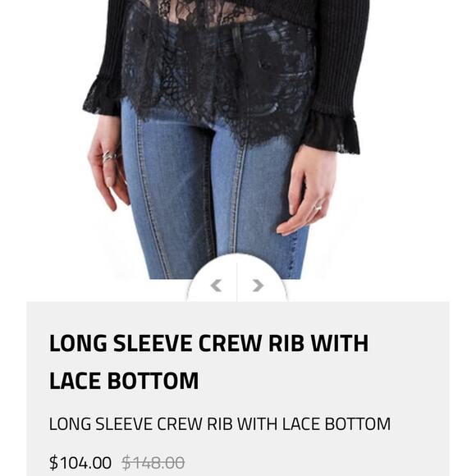This screenshot has width=476, height=476.
Task: Click the crossed-out $148.00 original price
Action: 153,463
